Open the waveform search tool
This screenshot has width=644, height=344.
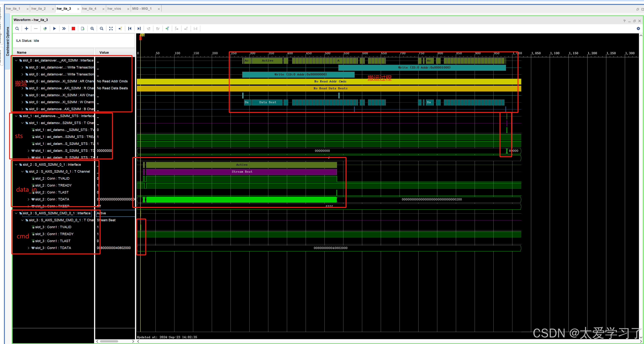click(x=17, y=29)
